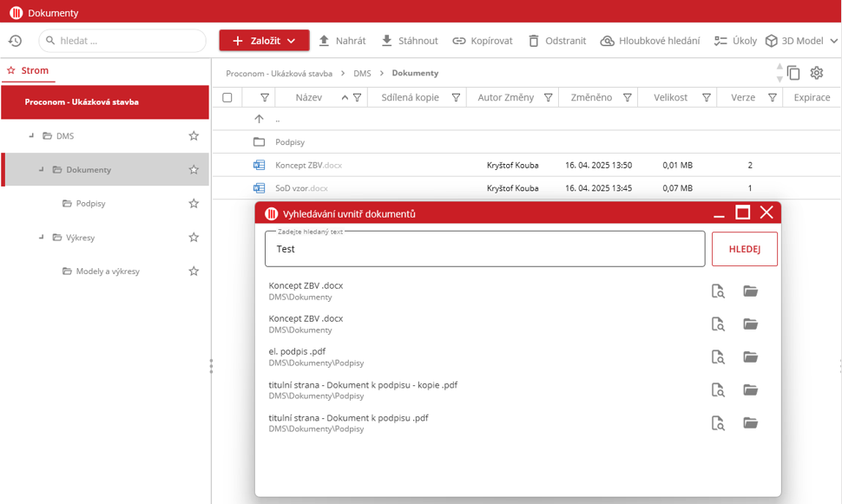Open the history clock icon

pos(15,41)
